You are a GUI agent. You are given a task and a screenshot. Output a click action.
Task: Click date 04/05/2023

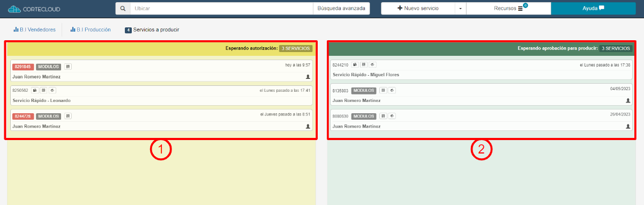pyautogui.click(x=620, y=88)
